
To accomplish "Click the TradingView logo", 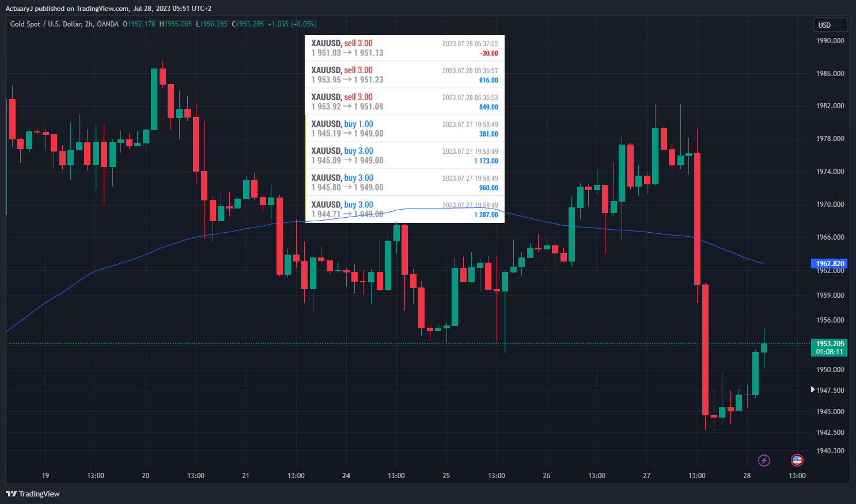I will click(x=33, y=494).
